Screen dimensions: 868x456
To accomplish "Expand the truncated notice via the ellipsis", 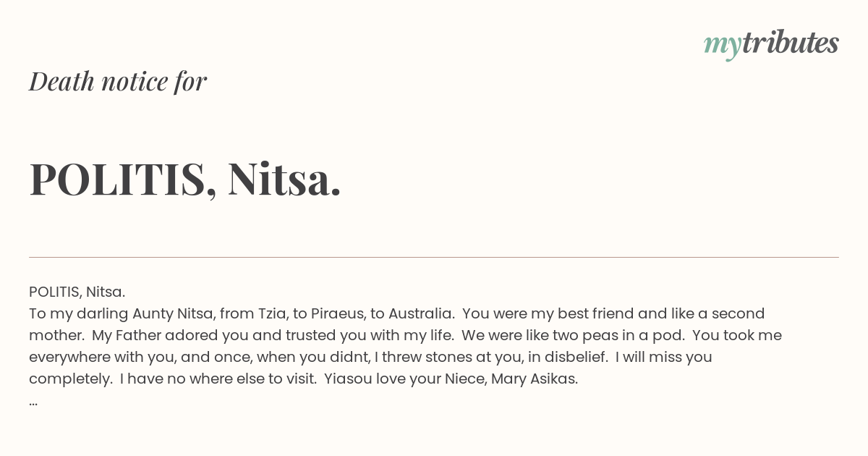I will click(x=33, y=401).
